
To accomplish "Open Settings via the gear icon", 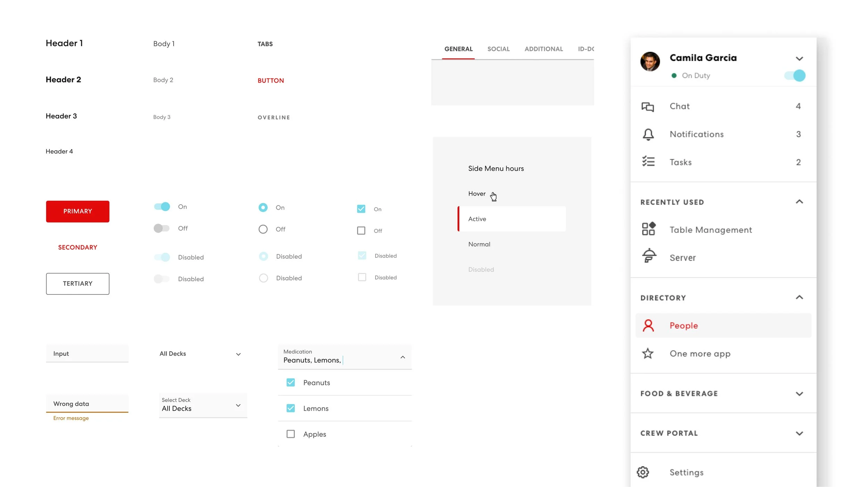I will pyautogui.click(x=643, y=472).
